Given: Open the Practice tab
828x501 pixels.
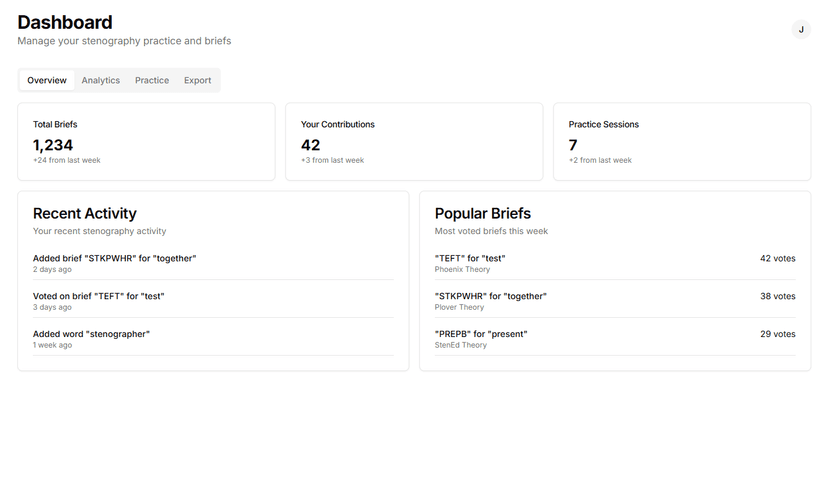Looking at the screenshot, I should point(152,80).
